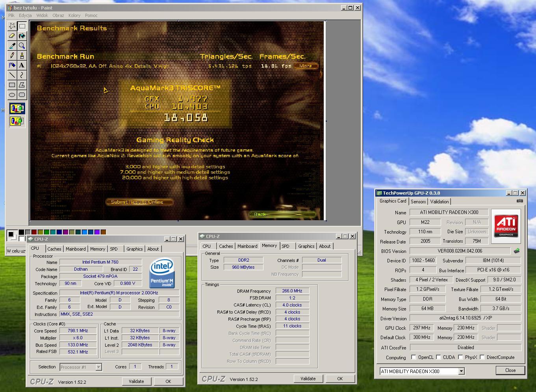Activate the Pick Color eyedropper tool
This screenshot has width=536, height=392.
(x=12, y=46)
